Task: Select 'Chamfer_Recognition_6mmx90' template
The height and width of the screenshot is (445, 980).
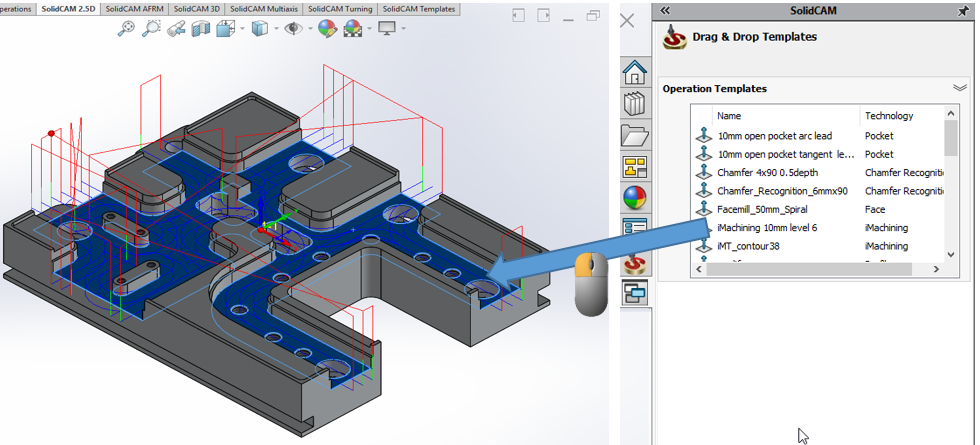Action: click(782, 191)
